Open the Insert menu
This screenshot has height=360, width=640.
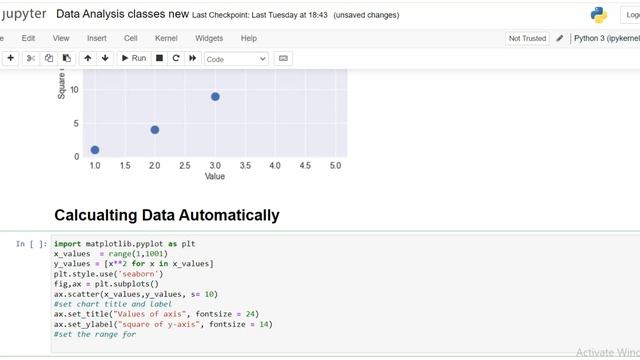97,38
